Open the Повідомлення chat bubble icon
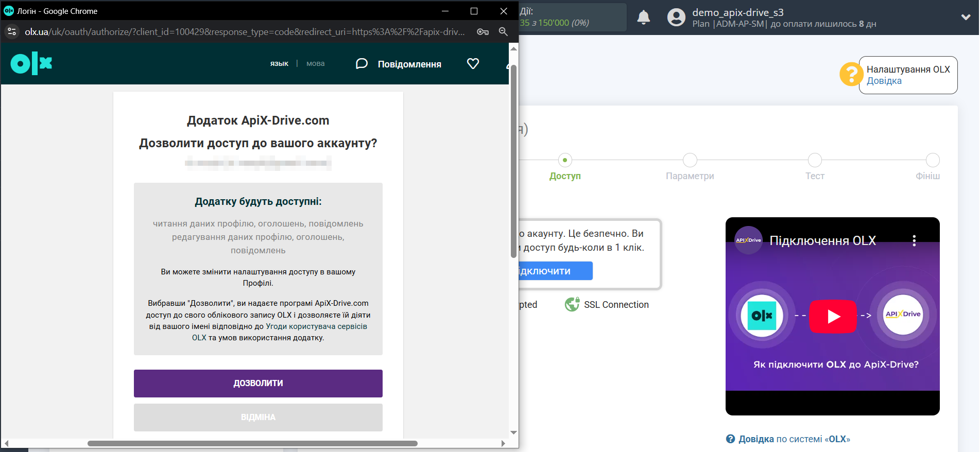The width and height of the screenshot is (980, 452). (x=362, y=64)
